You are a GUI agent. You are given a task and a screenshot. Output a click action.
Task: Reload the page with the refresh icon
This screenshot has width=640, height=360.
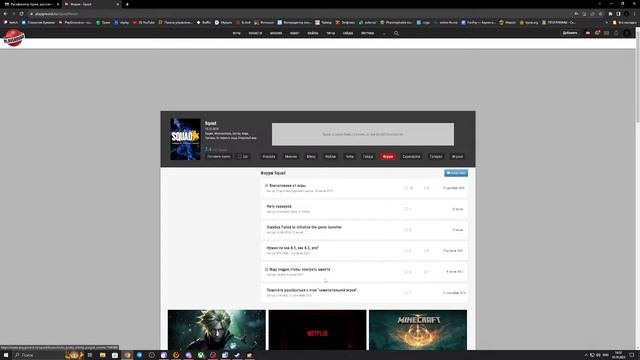21,14
